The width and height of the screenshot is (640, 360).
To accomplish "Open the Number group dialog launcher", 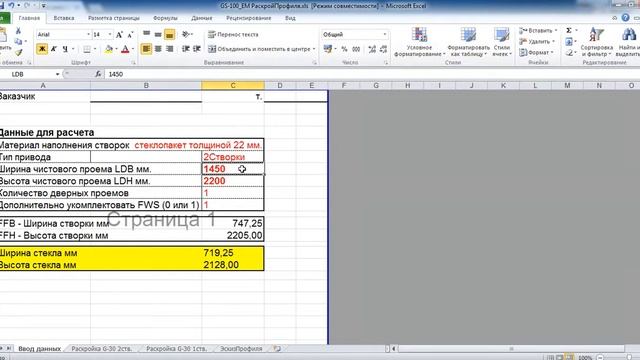I will (386, 62).
